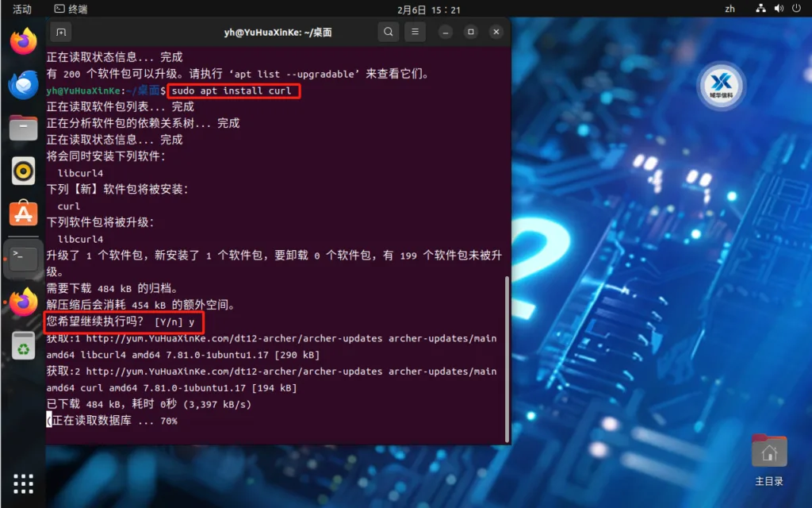Show all applications grid
Viewport: 812px width, 508px height.
[23, 483]
